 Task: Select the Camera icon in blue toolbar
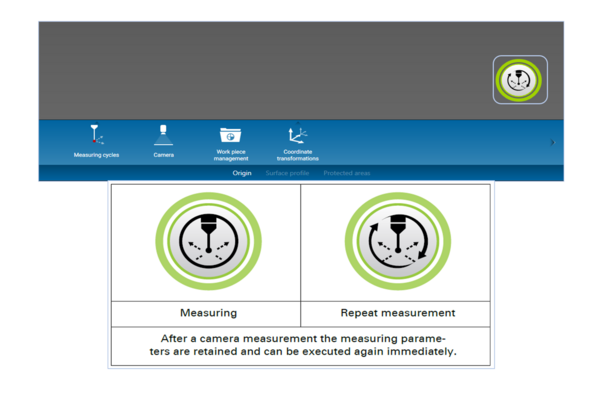pyautogui.click(x=163, y=135)
